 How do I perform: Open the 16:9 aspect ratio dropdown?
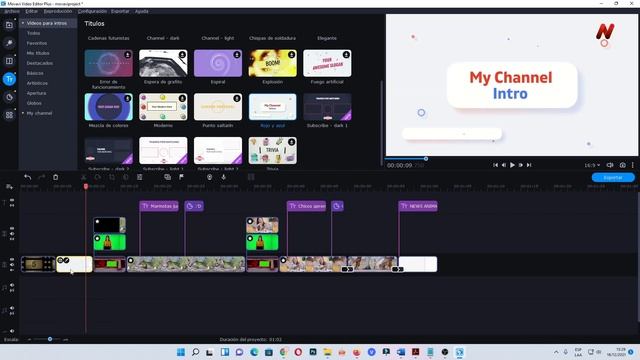[x=592, y=165]
